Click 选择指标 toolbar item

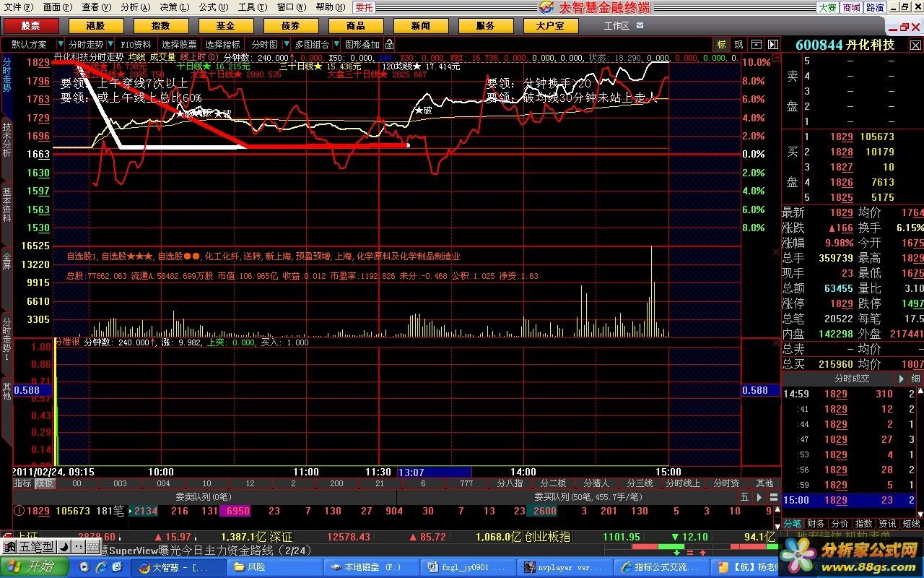click(222, 44)
